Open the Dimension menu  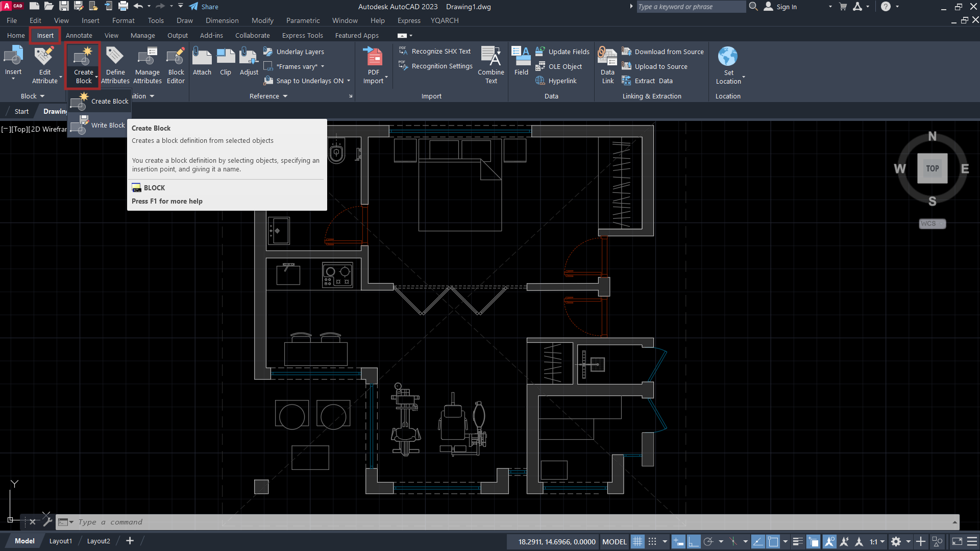(x=222, y=20)
